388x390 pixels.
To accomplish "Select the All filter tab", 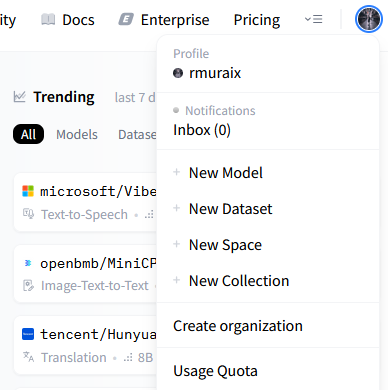I will (x=28, y=134).
